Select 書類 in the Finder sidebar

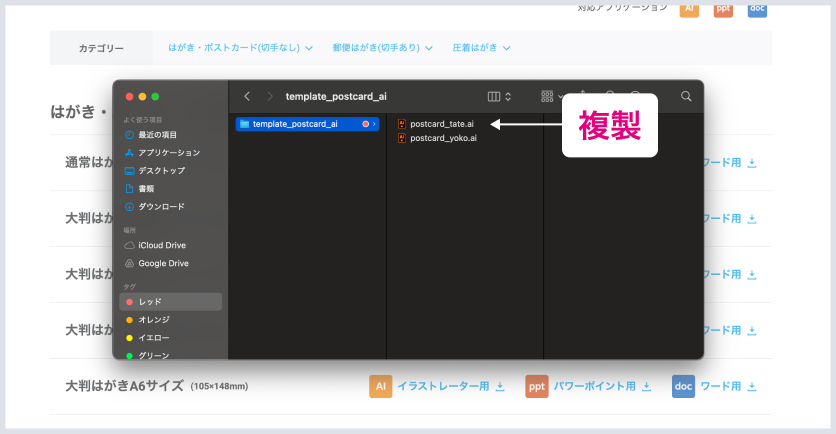139,189
